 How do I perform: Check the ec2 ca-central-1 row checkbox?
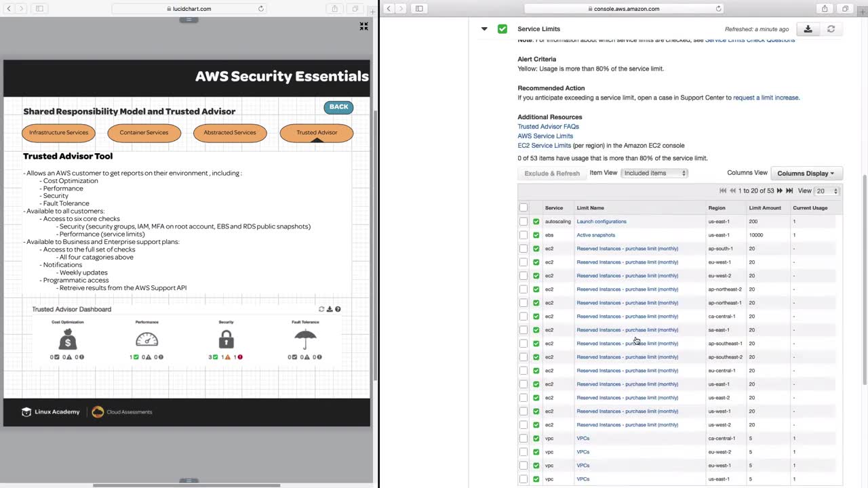coord(524,317)
